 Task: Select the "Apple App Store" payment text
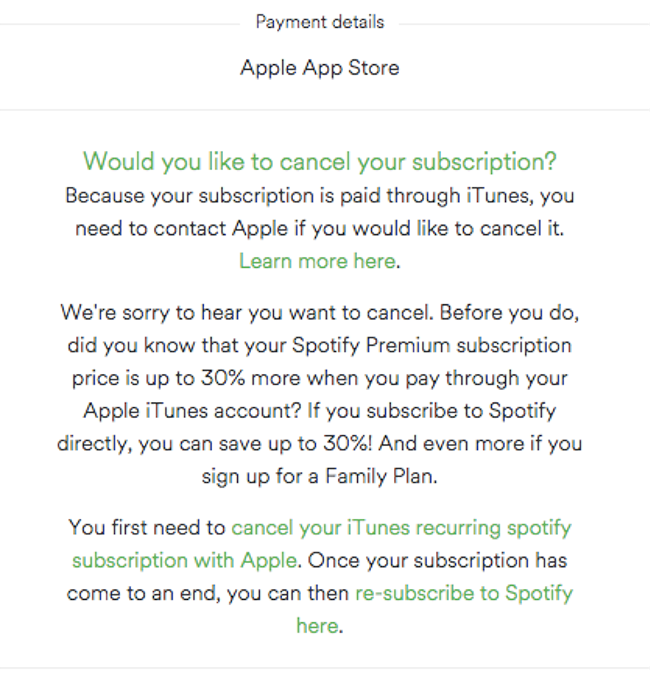click(x=319, y=69)
